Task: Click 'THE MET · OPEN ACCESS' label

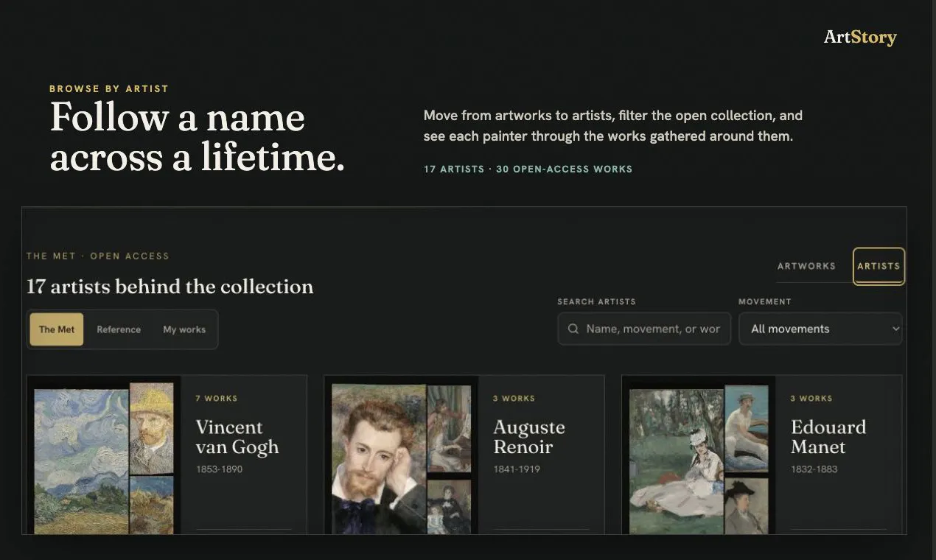Action: [x=98, y=256]
